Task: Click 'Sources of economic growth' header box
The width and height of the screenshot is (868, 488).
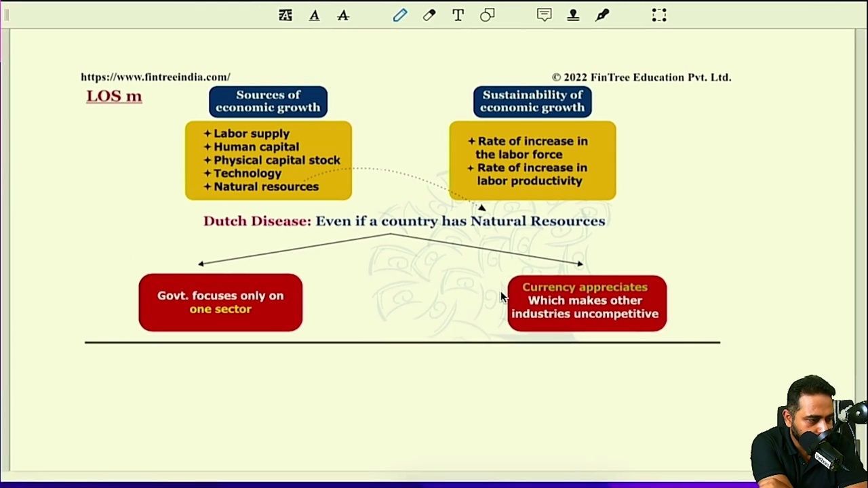Action: click(x=268, y=101)
